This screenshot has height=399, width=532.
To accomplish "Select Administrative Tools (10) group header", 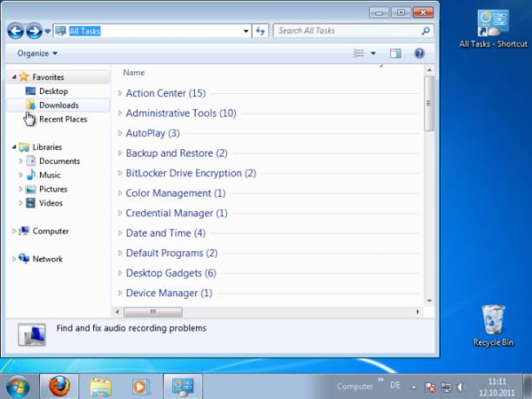I will tap(181, 113).
